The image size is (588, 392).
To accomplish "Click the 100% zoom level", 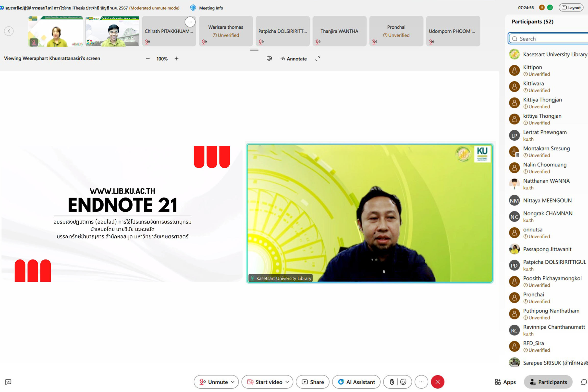I will point(162,59).
